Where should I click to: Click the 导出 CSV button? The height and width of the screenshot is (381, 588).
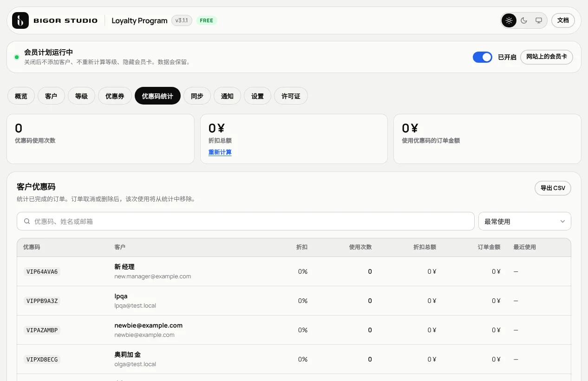pyautogui.click(x=553, y=188)
